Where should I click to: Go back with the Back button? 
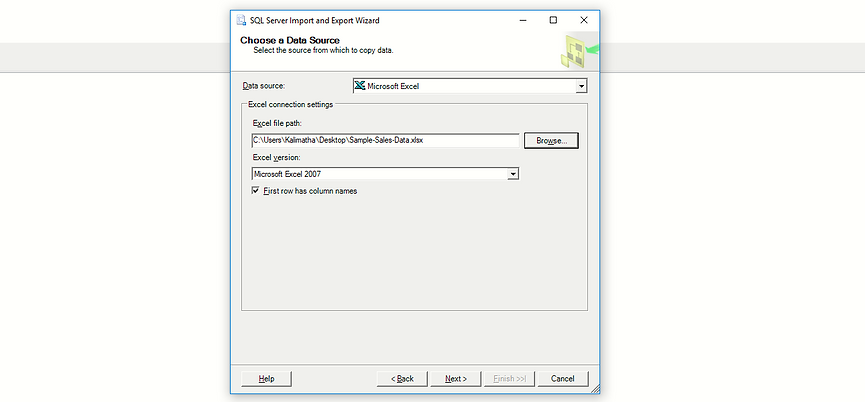[402, 379]
